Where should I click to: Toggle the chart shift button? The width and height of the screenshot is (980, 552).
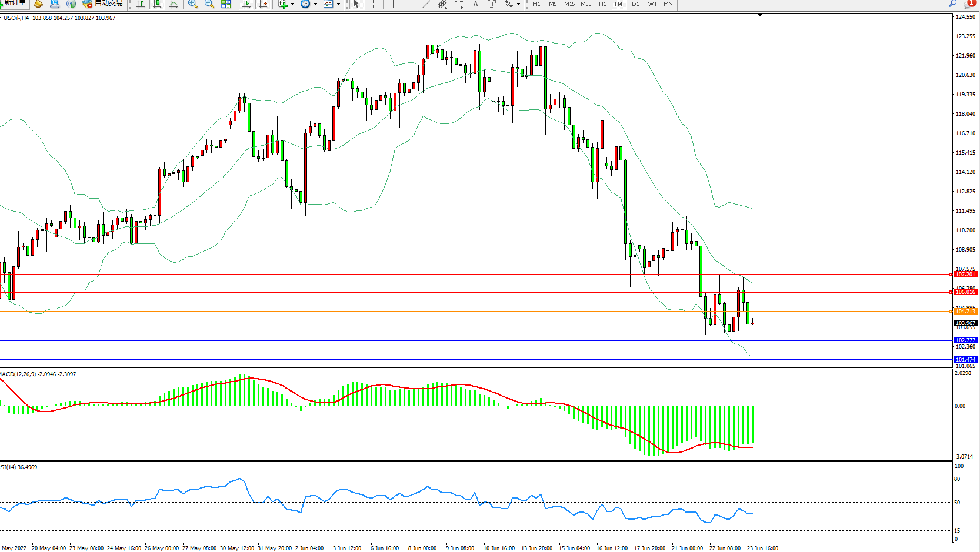(263, 4)
